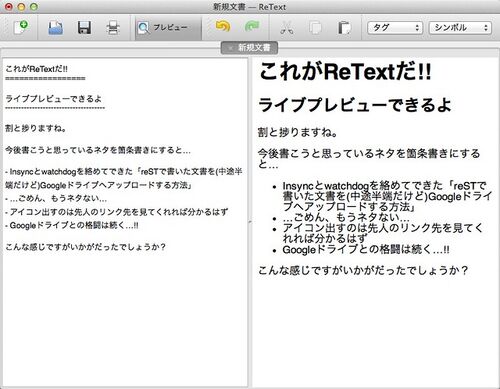Minimize the ReText window with yellow button
The image size is (500, 389).
click(21, 7)
